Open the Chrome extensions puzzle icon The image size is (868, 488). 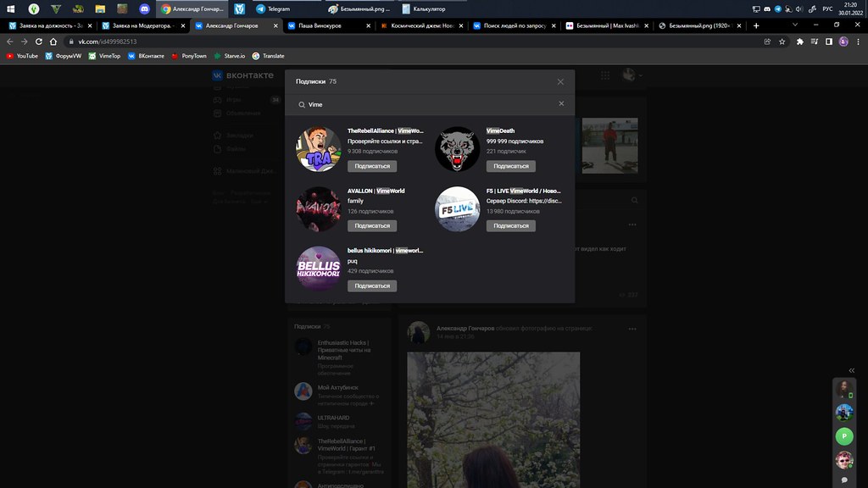click(799, 42)
